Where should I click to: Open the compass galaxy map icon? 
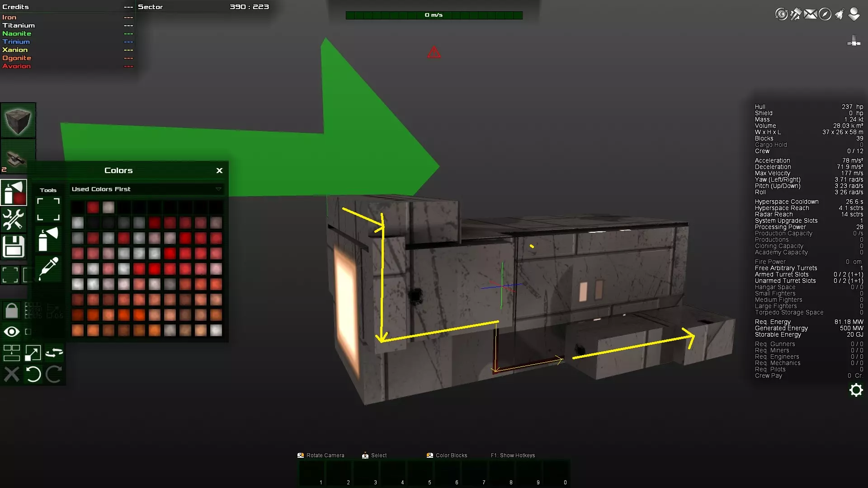(x=825, y=14)
